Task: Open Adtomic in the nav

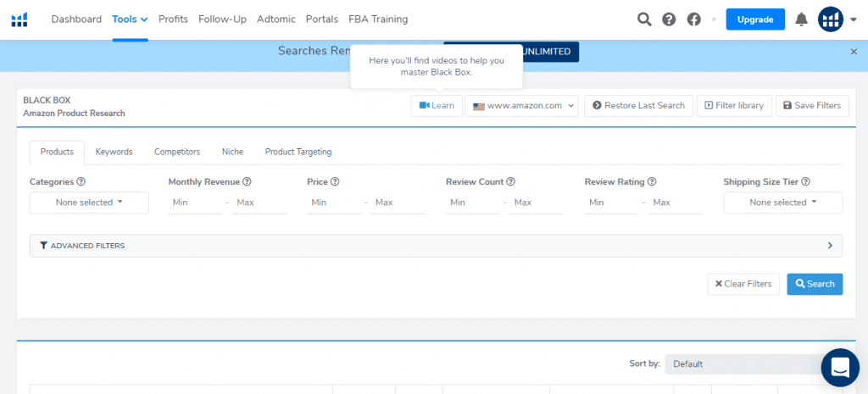Action: [275, 19]
